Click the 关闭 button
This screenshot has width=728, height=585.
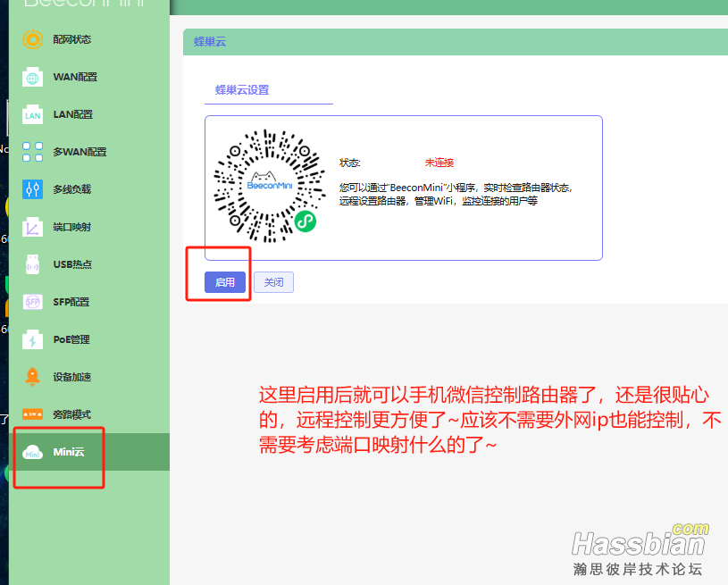point(274,282)
